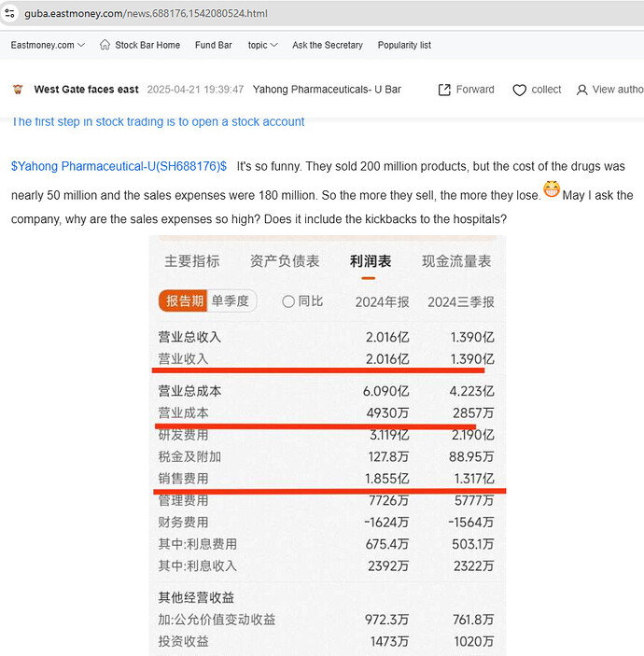The height and width of the screenshot is (656, 644).
Task: Open the Fund Bar page
Action: [214, 45]
